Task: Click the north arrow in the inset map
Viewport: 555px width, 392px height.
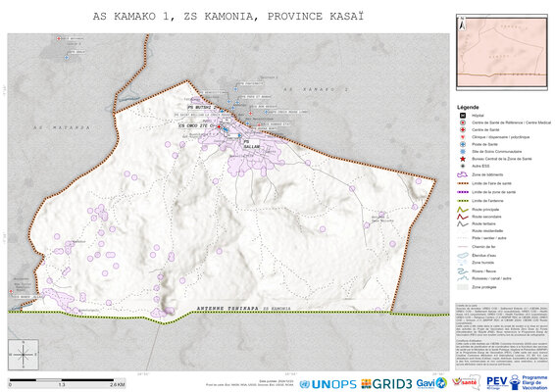Action: [x=462, y=24]
